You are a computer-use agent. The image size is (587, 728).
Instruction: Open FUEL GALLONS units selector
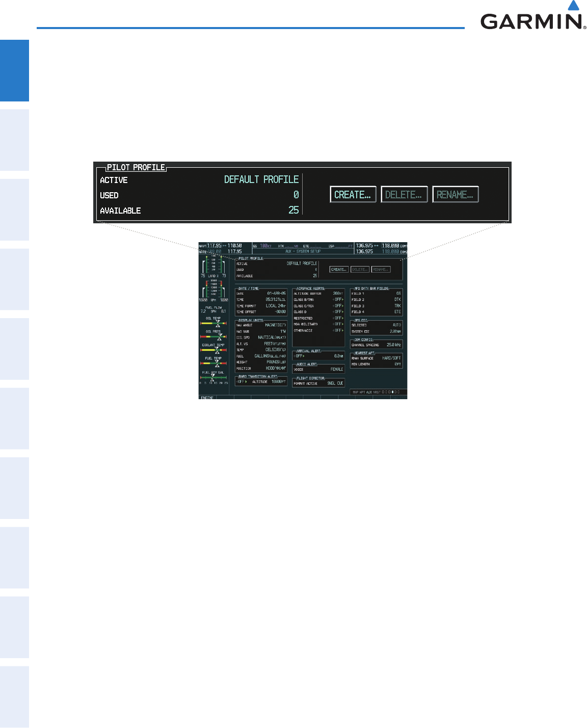(x=270, y=356)
